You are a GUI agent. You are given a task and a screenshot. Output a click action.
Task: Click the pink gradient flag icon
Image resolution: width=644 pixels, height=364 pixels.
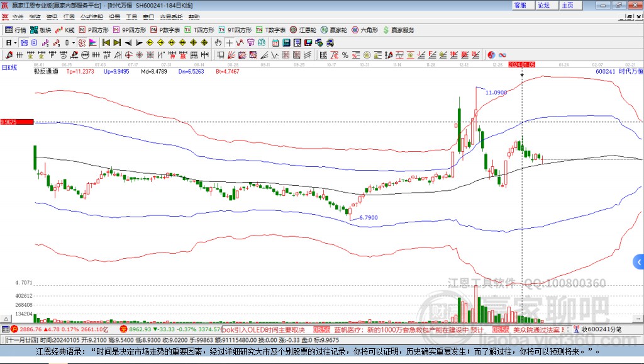93,43
